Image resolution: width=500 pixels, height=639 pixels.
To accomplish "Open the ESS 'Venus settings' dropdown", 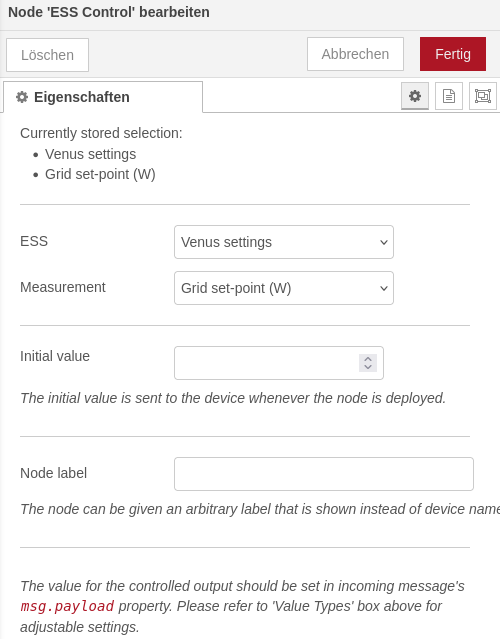I will [x=284, y=242].
